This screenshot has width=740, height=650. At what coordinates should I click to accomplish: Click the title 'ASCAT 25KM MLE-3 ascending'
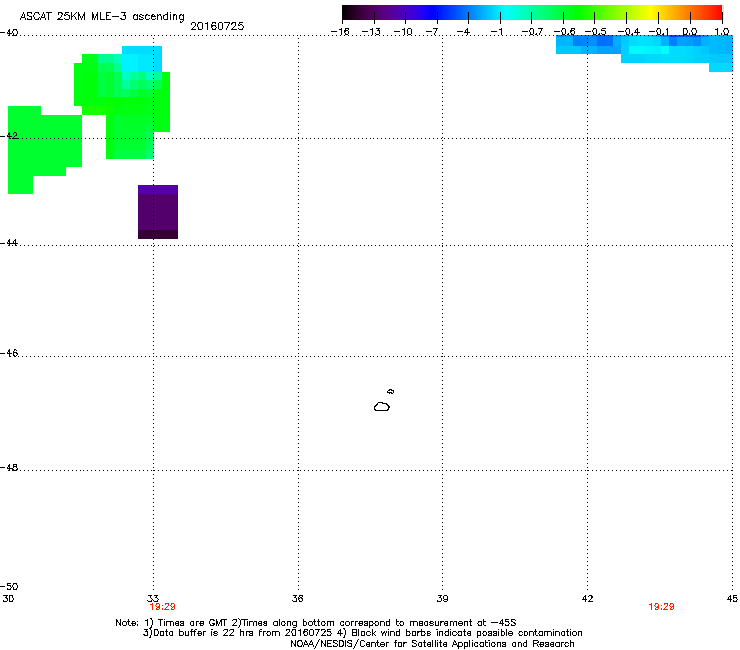pos(102,17)
